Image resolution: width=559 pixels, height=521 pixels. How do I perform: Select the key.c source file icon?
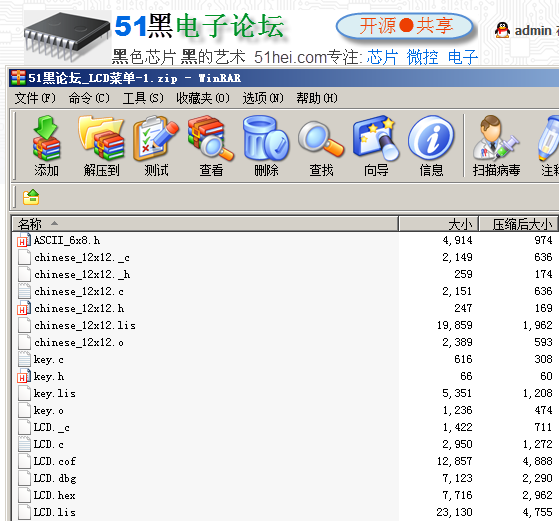(24, 359)
